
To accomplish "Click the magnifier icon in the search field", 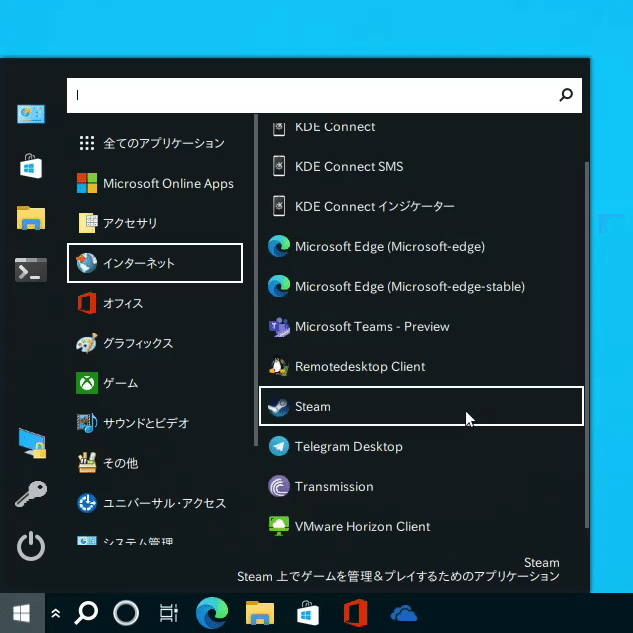I will click(x=566, y=95).
